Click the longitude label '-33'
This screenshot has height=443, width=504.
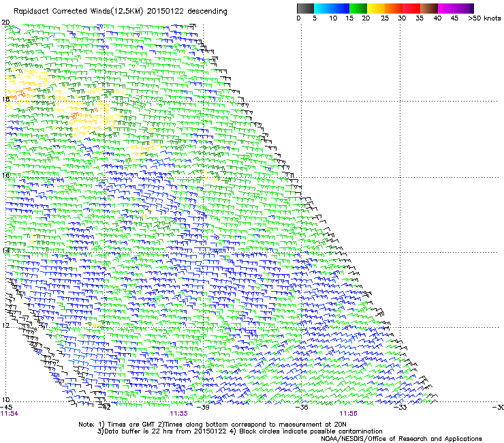[400, 408]
